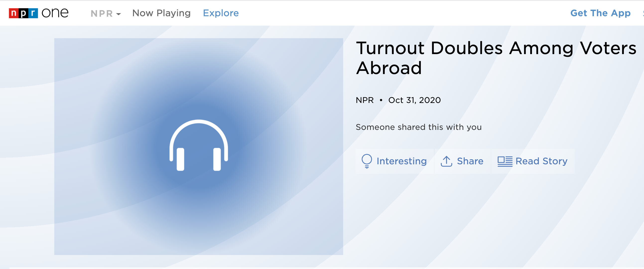Click the Share upload arrow icon
The height and width of the screenshot is (269, 644).
coord(446,161)
